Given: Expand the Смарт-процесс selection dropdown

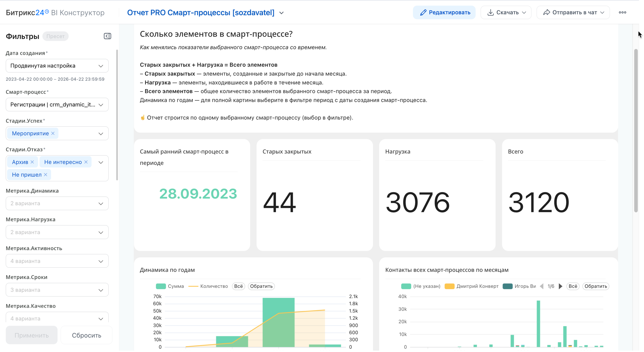Looking at the screenshot, I should tap(57, 105).
